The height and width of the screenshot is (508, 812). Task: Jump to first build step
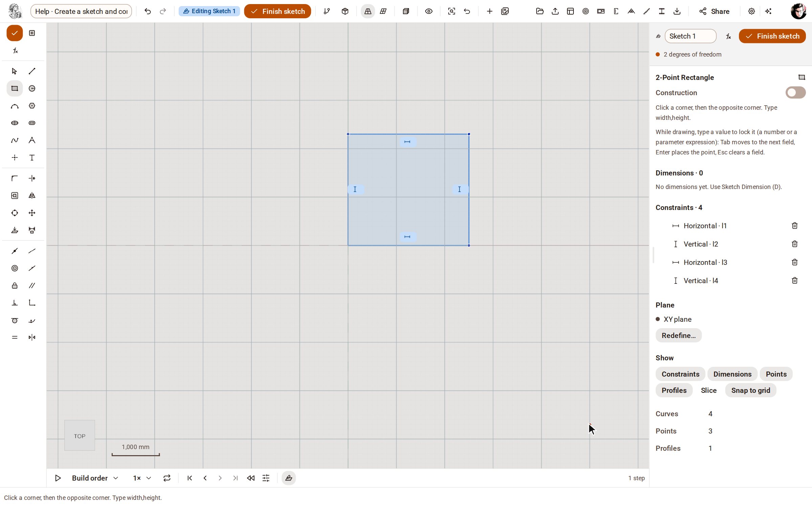(x=189, y=478)
